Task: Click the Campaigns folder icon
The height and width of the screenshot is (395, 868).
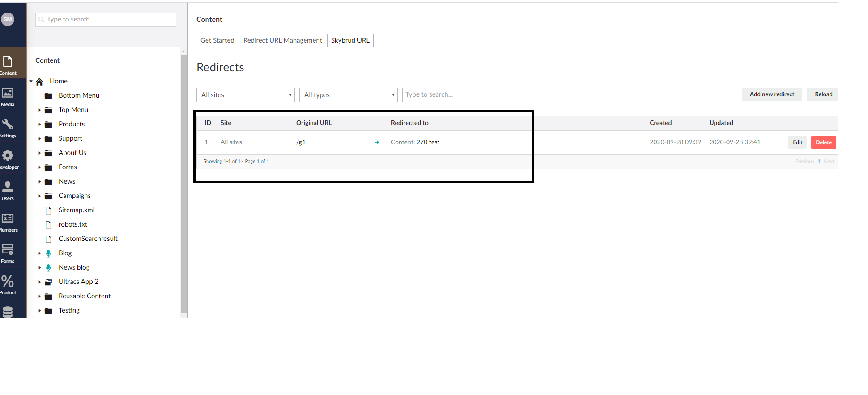Action: pyautogui.click(x=48, y=196)
